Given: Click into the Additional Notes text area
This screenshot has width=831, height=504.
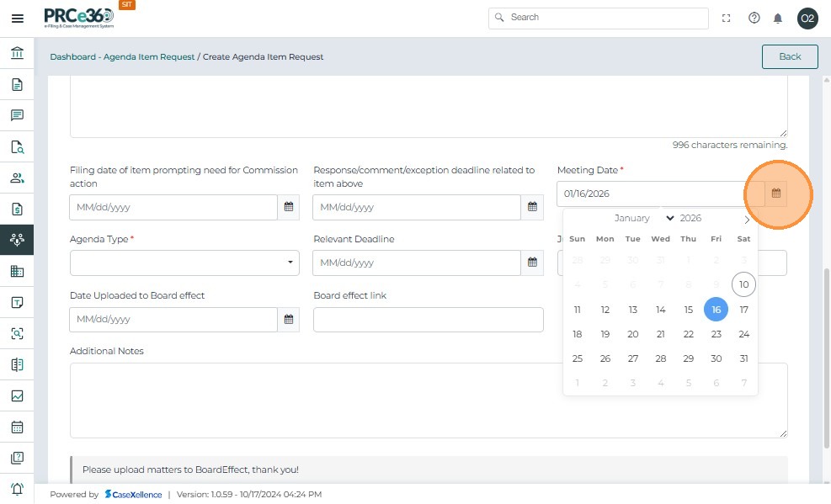Looking at the screenshot, I should point(428,400).
